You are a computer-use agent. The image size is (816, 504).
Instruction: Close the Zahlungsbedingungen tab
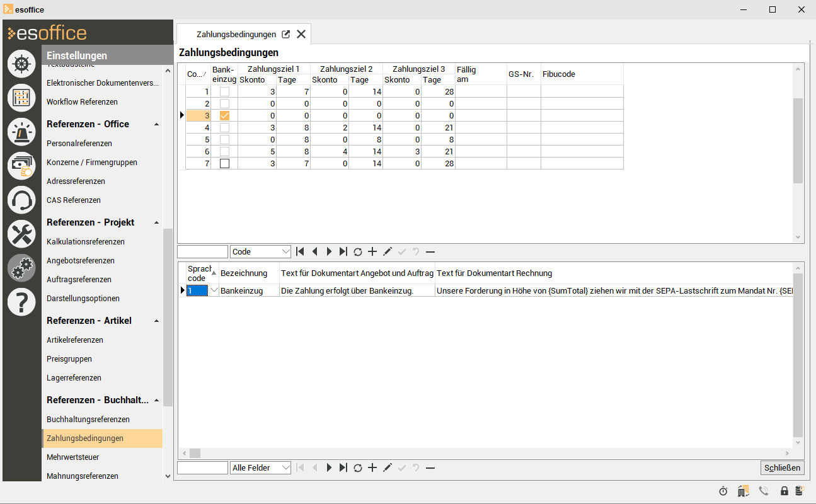(301, 34)
